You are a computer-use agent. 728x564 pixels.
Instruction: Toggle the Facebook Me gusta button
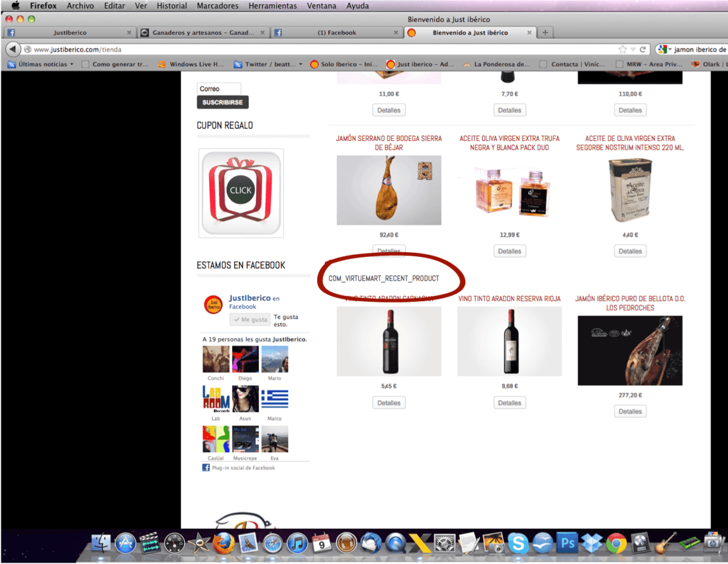[x=250, y=320]
